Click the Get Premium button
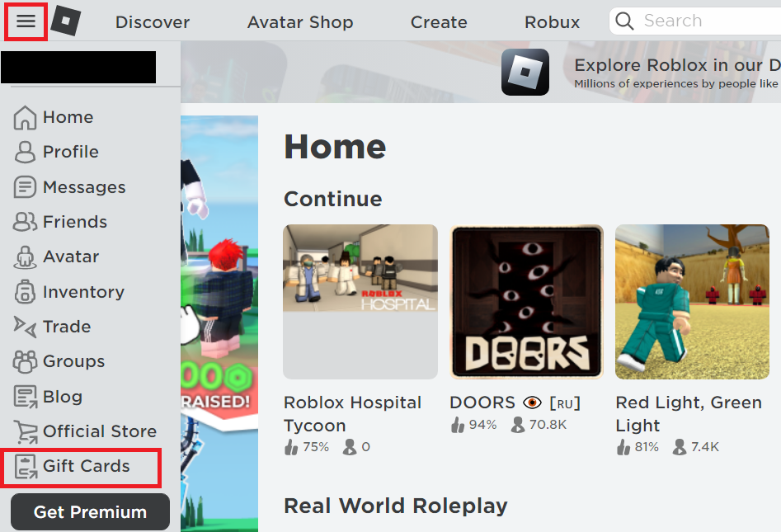781x532 pixels. tap(90, 512)
